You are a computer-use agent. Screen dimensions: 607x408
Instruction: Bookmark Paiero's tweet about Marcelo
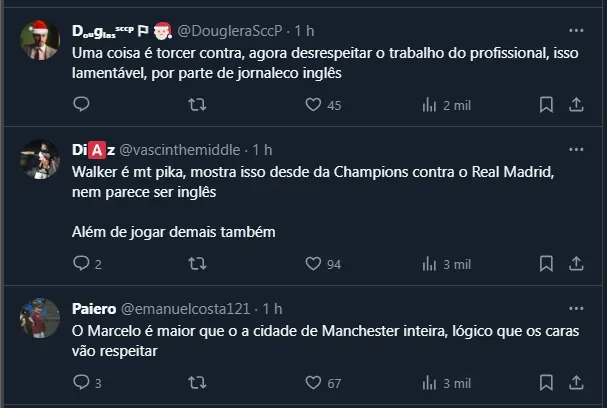(x=546, y=382)
